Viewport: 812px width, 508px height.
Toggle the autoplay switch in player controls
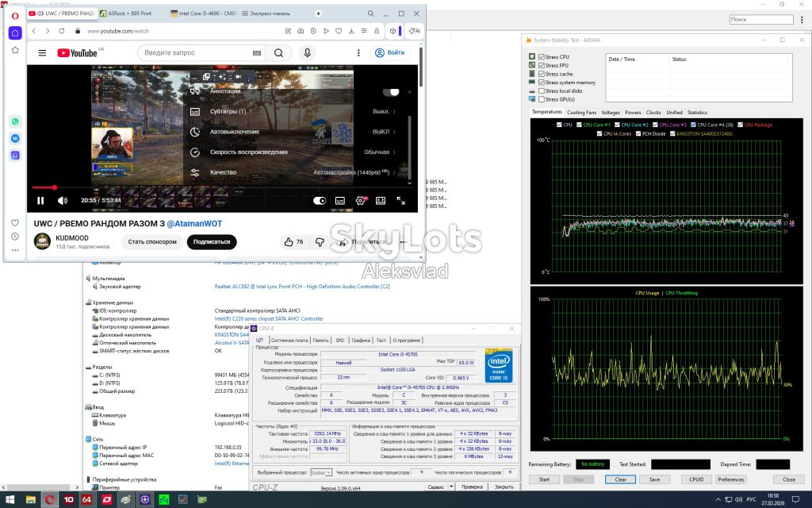tap(320, 201)
